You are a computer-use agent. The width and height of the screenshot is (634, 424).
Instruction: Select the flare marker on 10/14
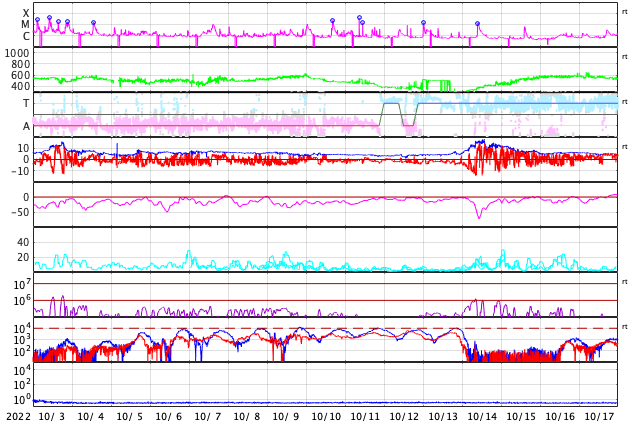pyautogui.click(x=477, y=23)
